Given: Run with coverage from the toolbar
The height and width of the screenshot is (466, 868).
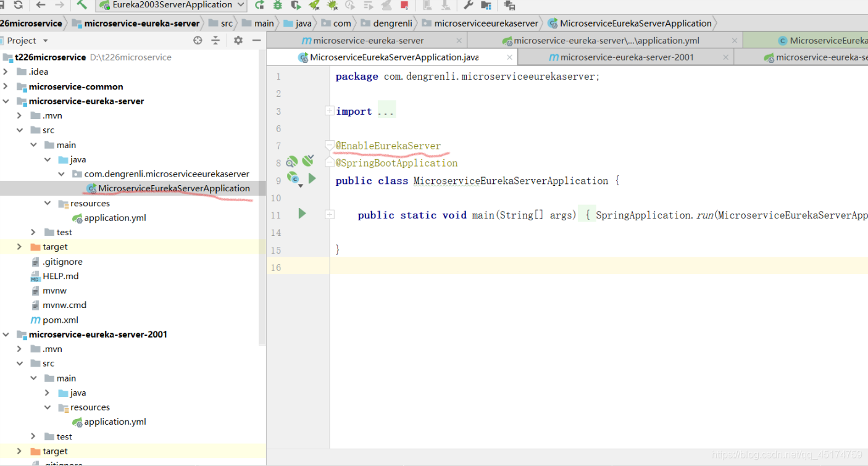Looking at the screenshot, I should click(296, 5).
